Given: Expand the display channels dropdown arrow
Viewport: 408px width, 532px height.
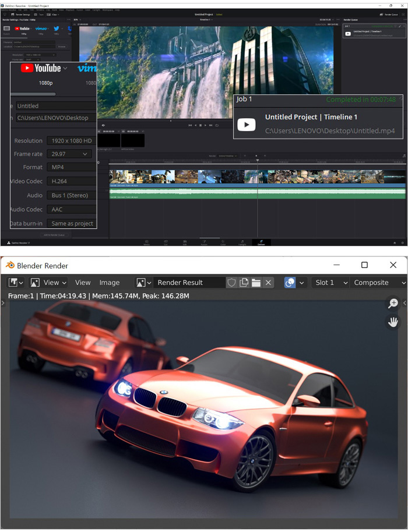Looking at the screenshot, I should pyautogui.click(x=301, y=282).
